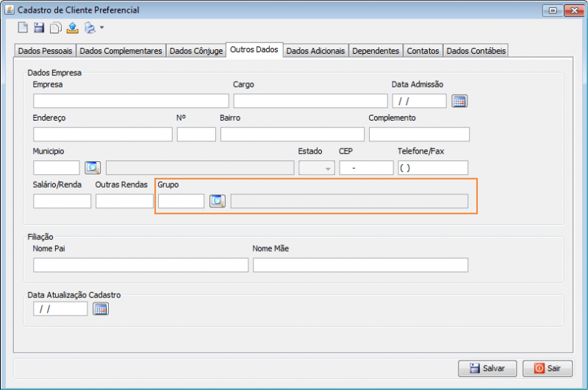The image size is (588, 390).
Task: Switch to Dados Adicionais tab
Action: 315,51
